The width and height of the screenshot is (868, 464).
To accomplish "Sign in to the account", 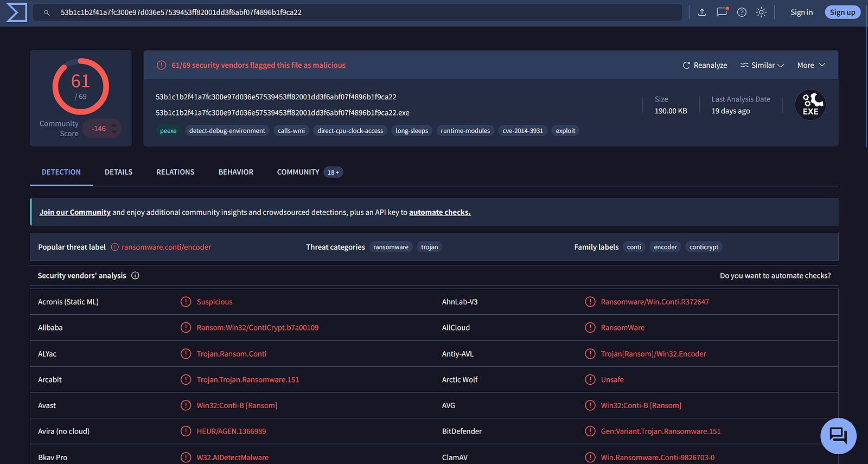I will pos(801,12).
